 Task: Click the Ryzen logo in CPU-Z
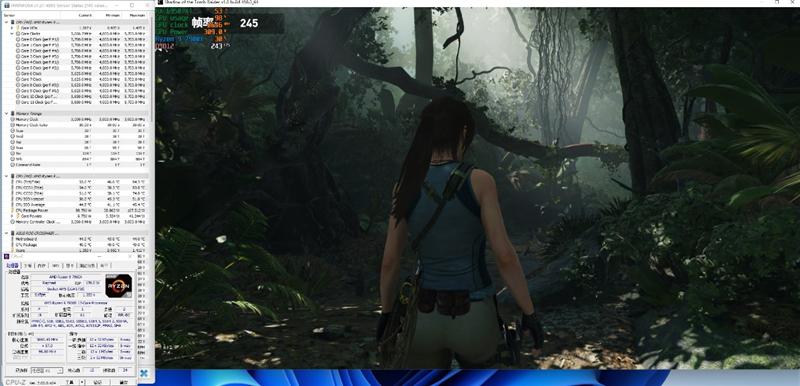point(118,286)
